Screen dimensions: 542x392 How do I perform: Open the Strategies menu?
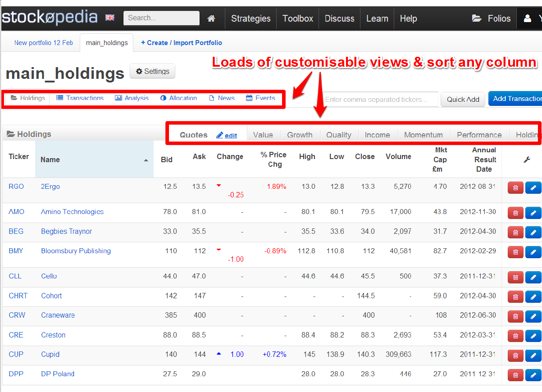pyautogui.click(x=251, y=18)
